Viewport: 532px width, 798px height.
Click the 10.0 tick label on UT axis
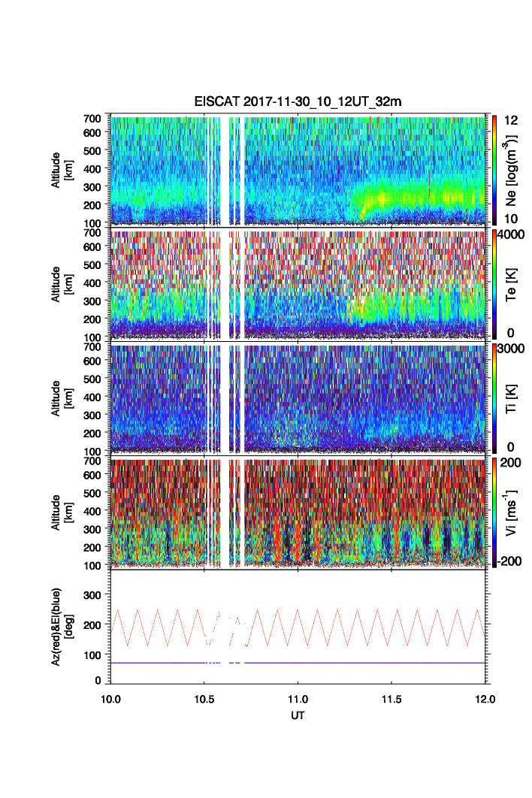111,698
